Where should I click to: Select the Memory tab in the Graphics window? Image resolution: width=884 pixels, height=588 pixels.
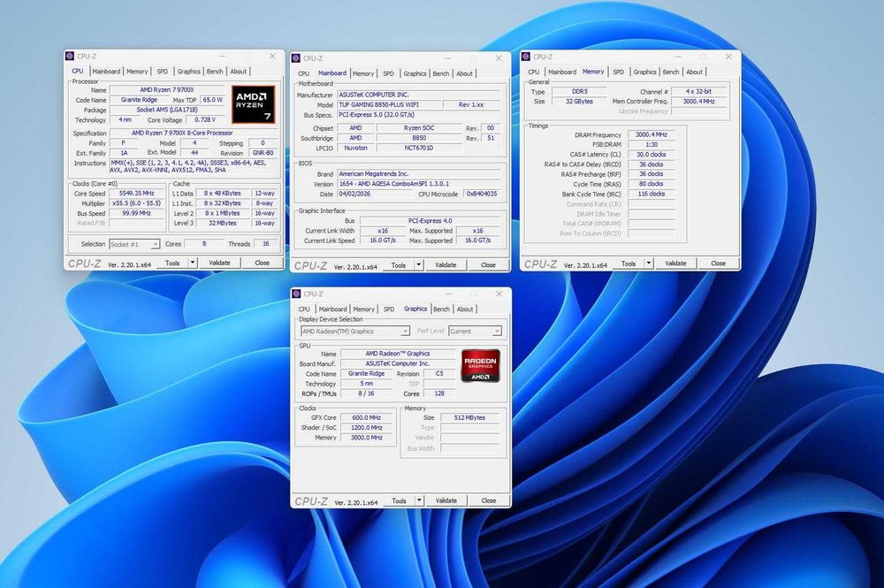tap(363, 309)
